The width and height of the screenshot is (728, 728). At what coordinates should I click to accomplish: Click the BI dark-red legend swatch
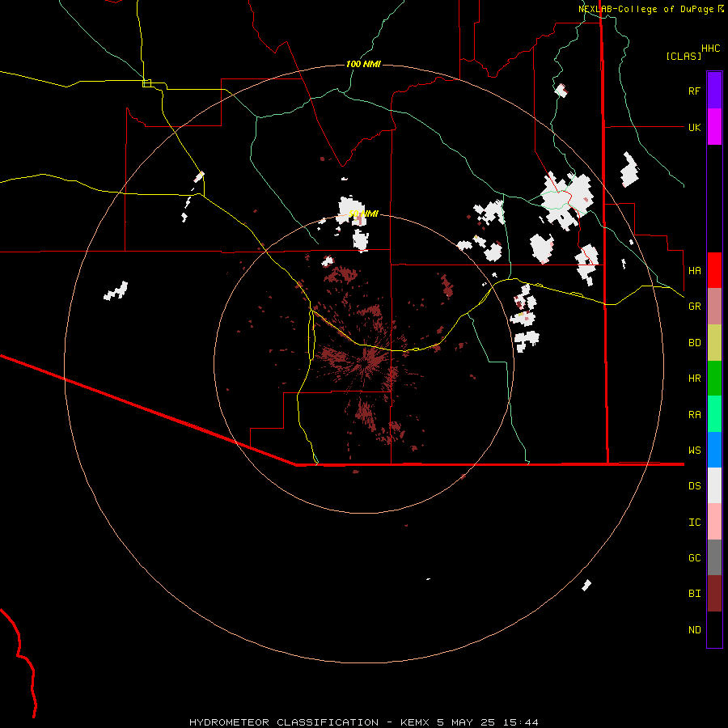(714, 594)
